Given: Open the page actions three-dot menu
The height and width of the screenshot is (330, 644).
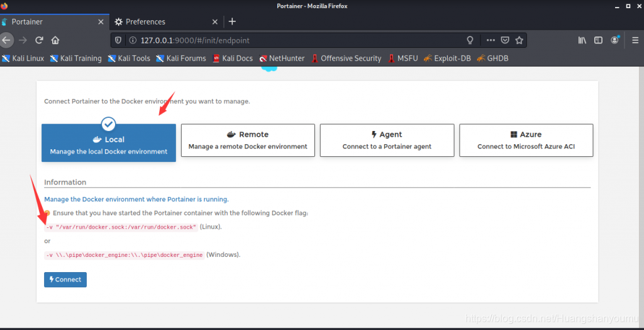Looking at the screenshot, I should click(491, 40).
